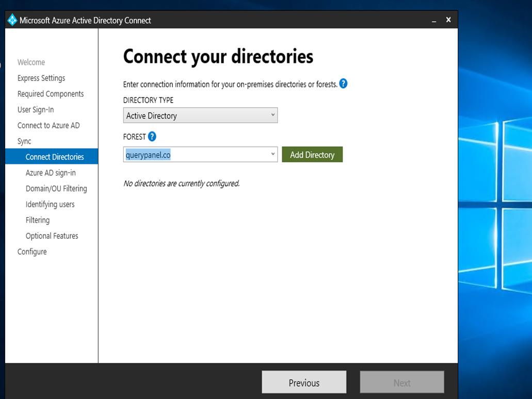This screenshot has height=399, width=532.
Task: Minimize the Azure AD Connect window
Action: [x=434, y=20]
